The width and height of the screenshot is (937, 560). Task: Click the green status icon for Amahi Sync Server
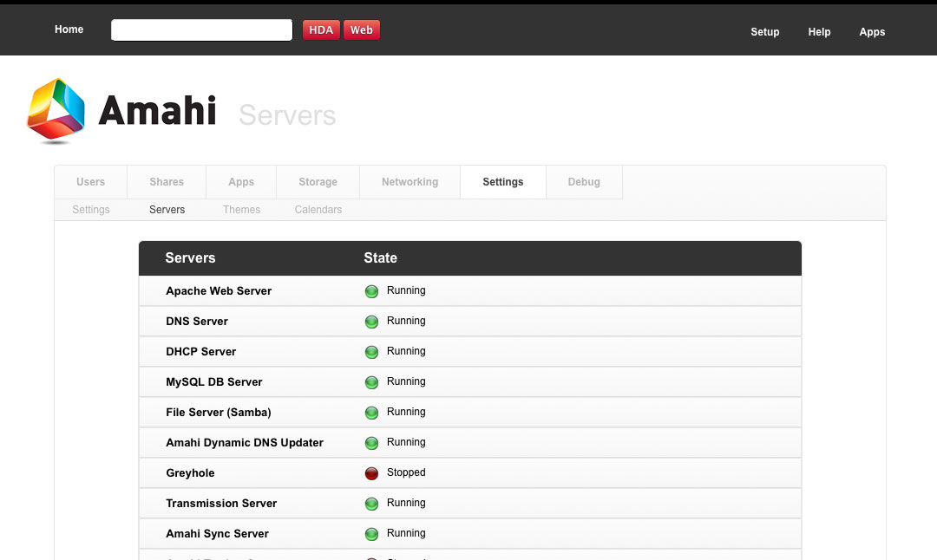371,534
